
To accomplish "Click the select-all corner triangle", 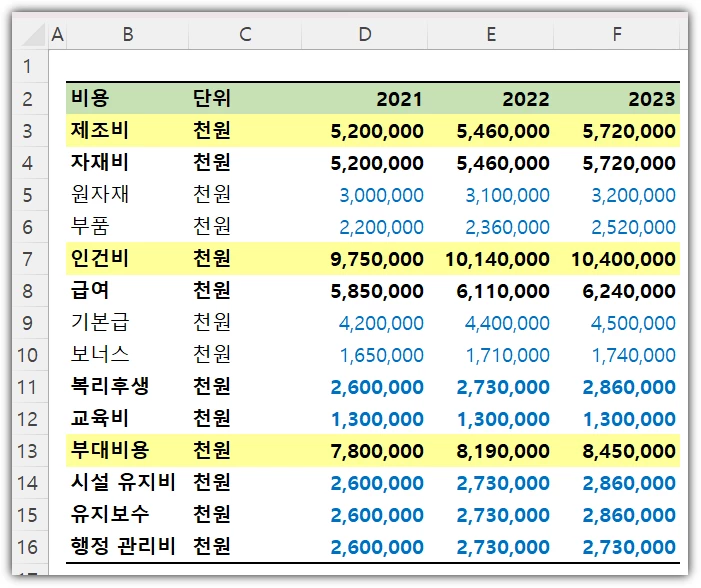I will click(32, 35).
